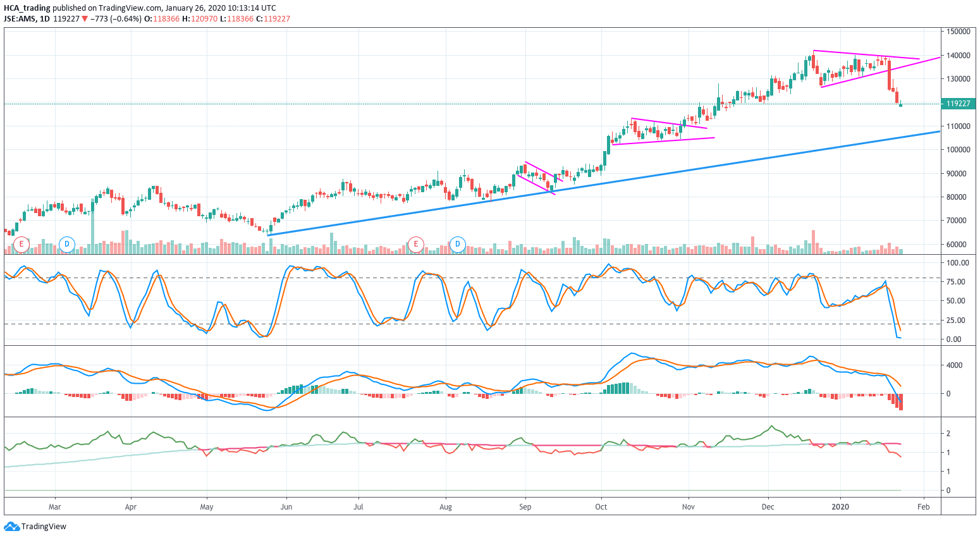Viewport: 980px width, 538px height.
Task: Click the Nov label on the time axis
Action: tap(689, 507)
